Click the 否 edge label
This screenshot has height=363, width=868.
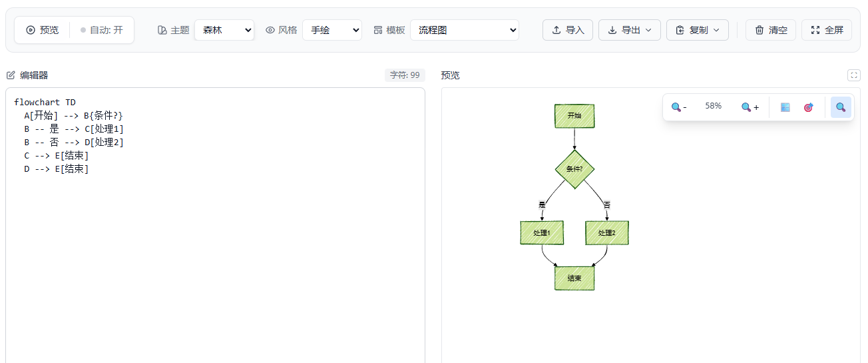(607, 205)
